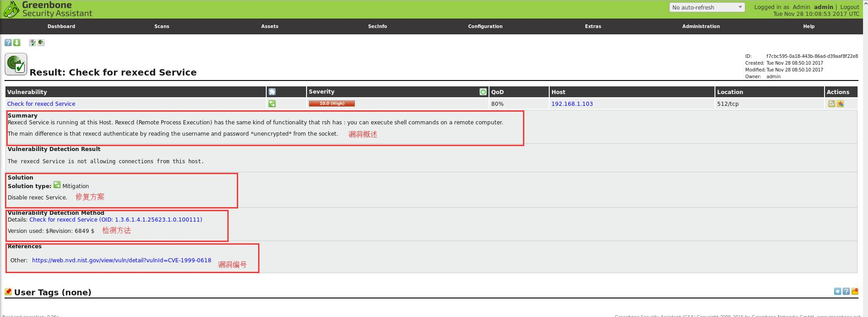Open the Configuration menu
The width and height of the screenshot is (868, 317).
tap(485, 26)
